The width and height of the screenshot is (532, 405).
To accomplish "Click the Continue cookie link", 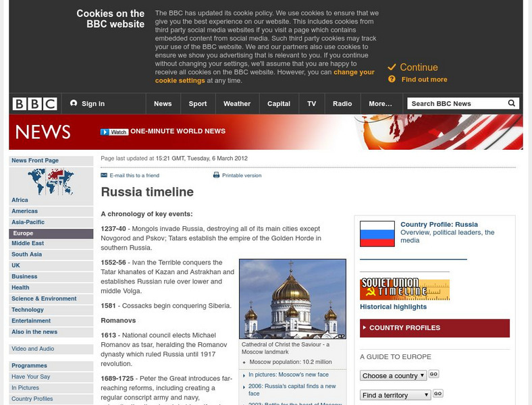I will [419, 67].
